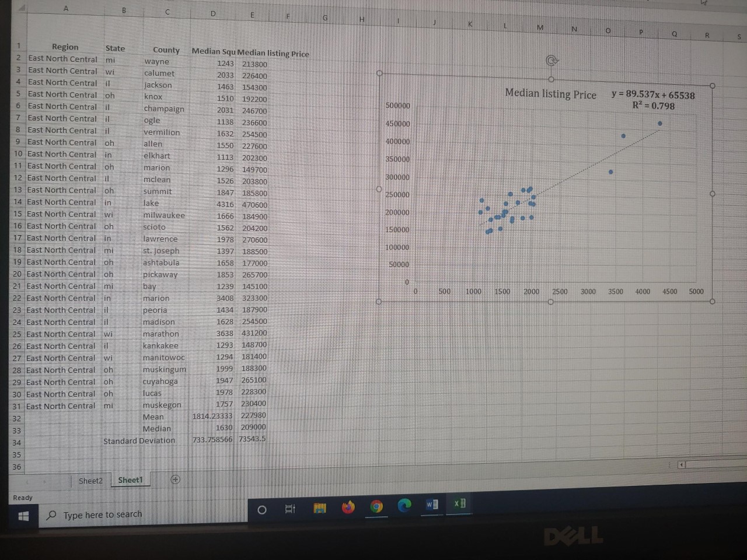Switch to Word from the taskbar
747x560 pixels.
coord(432,504)
